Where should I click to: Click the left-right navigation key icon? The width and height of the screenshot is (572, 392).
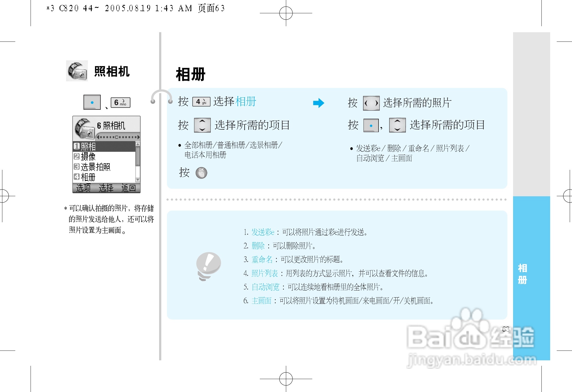[x=371, y=103]
